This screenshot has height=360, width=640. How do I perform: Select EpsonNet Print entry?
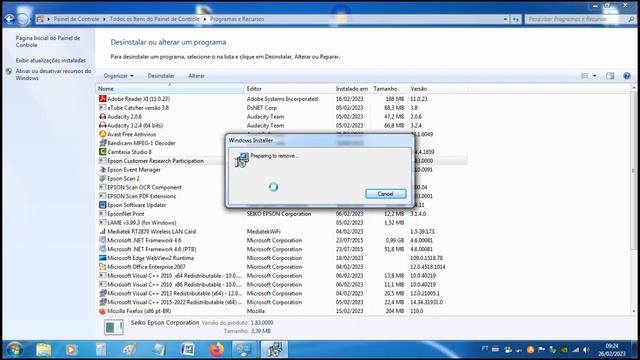click(282, 214)
